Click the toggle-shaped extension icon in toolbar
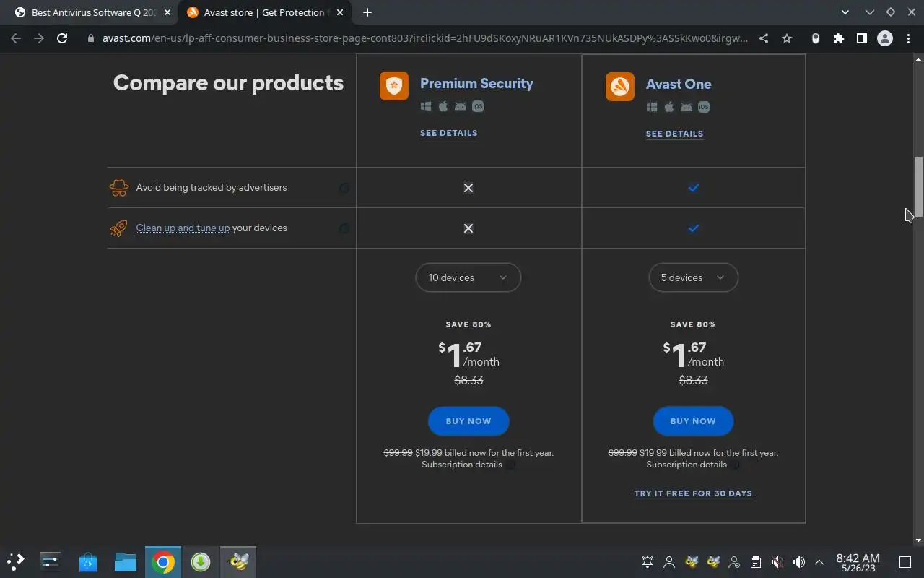 pyautogui.click(x=816, y=38)
